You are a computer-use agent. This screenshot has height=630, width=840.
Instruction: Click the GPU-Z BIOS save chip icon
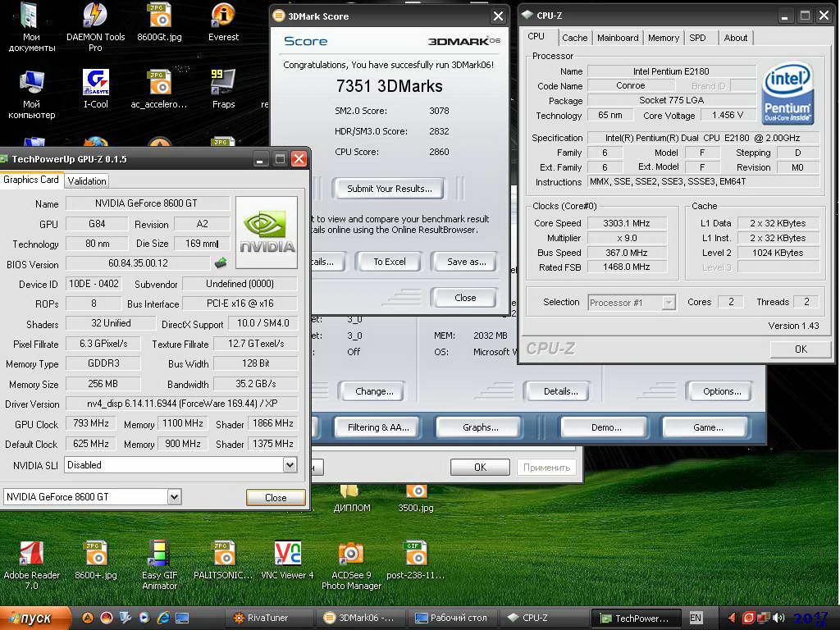pos(220,263)
